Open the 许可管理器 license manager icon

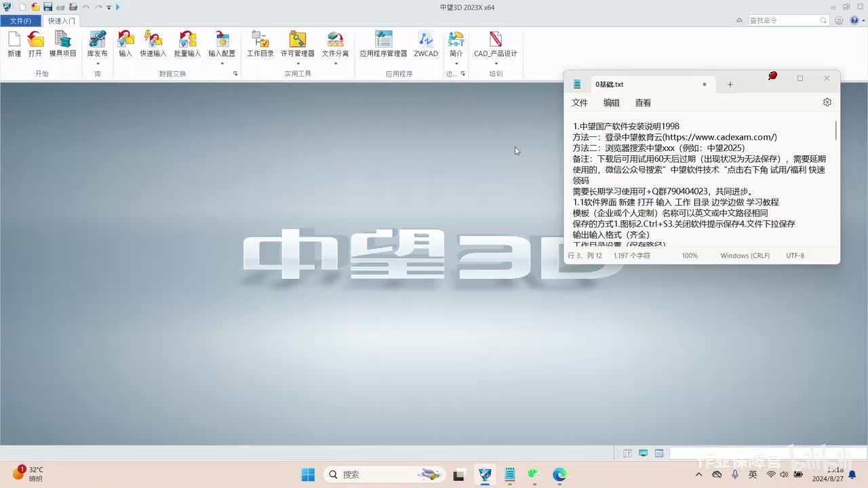click(x=298, y=39)
